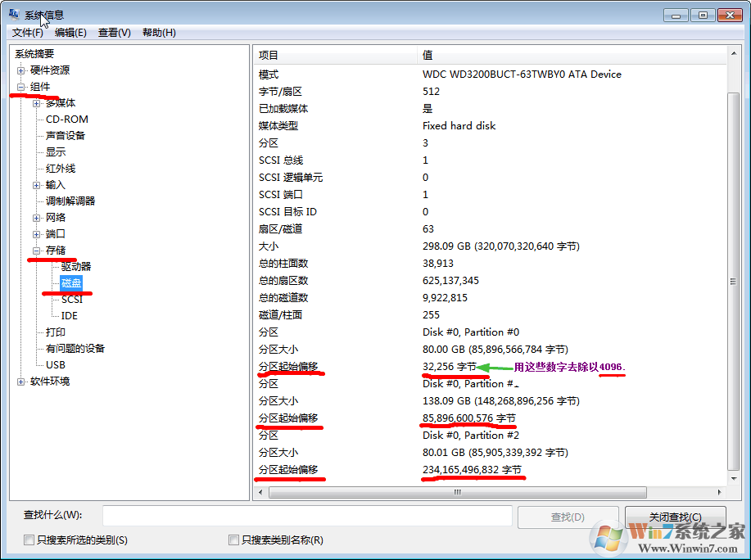Open the 查看(V) menu
Image resolution: width=751 pixels, height=560 pixels.
click(114, 33)
